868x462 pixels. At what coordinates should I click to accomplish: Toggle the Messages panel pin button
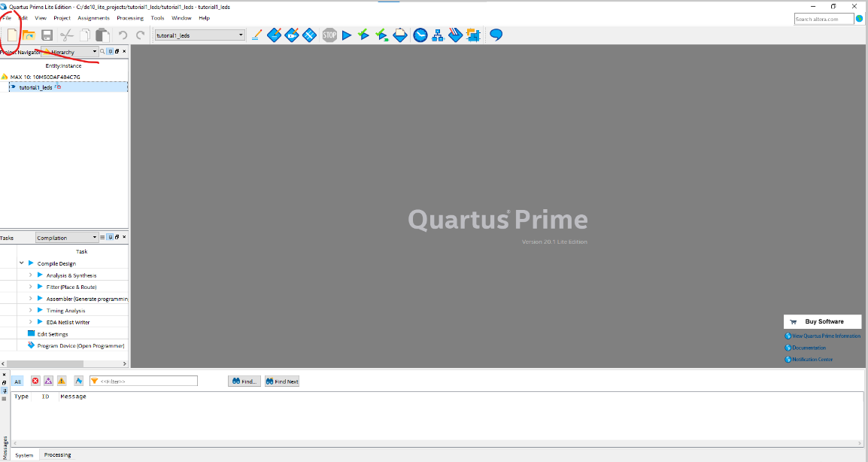pos(4,391)
